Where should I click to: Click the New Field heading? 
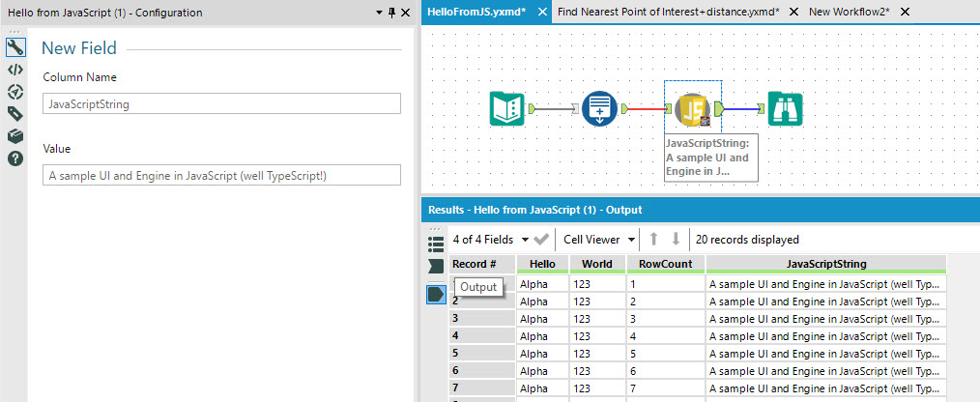tap(78, 48)
